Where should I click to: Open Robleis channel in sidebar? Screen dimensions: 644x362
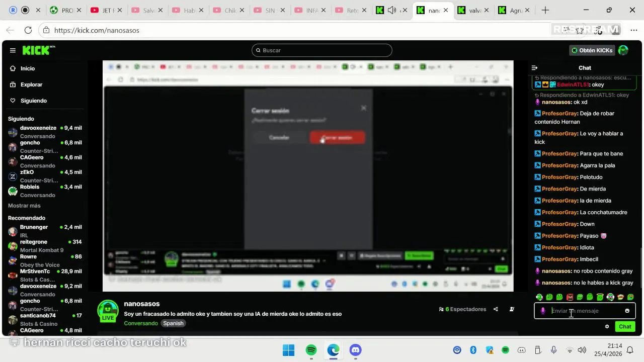pyautogui.click(x=44, y=191)
